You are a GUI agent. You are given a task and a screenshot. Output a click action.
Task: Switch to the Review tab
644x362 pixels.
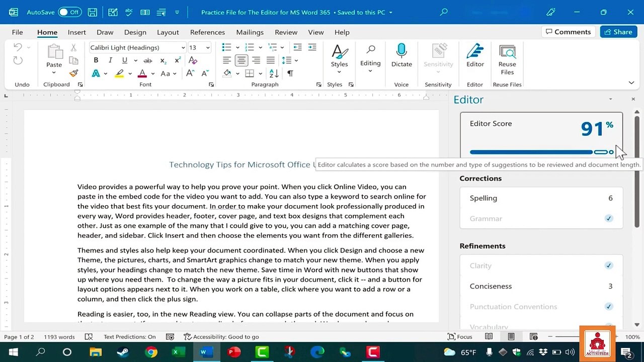286,32
